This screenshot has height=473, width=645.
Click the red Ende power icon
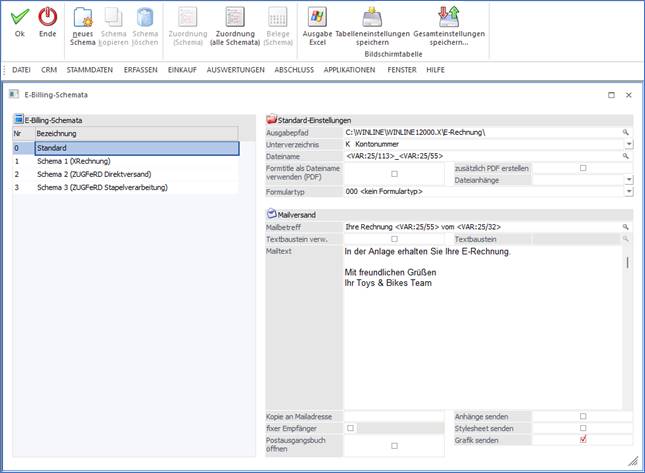click(x=48, y=17)
